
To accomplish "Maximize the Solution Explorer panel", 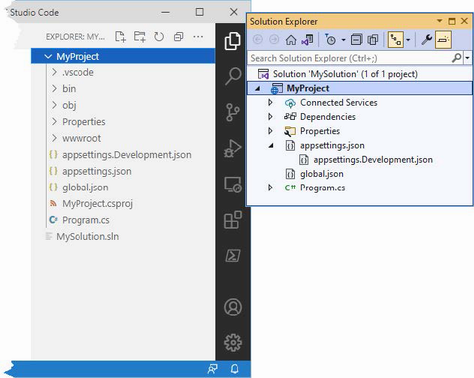I will pyautogui.click(x=452, y=21).
